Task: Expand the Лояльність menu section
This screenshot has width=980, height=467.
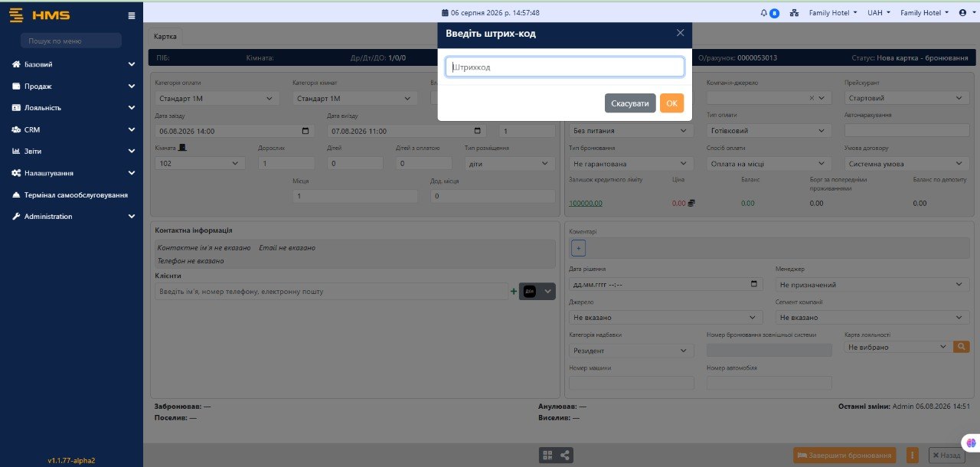Action: (x=72, y=108)
